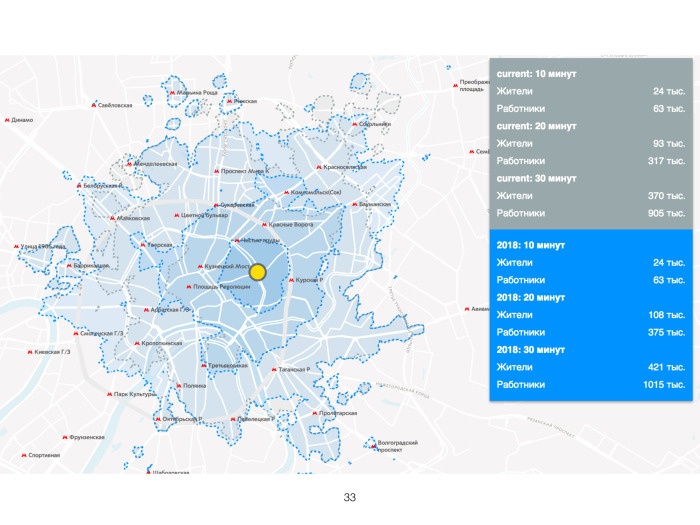Click the '2018: 30 минут' heading

click(x=530, y=350)
